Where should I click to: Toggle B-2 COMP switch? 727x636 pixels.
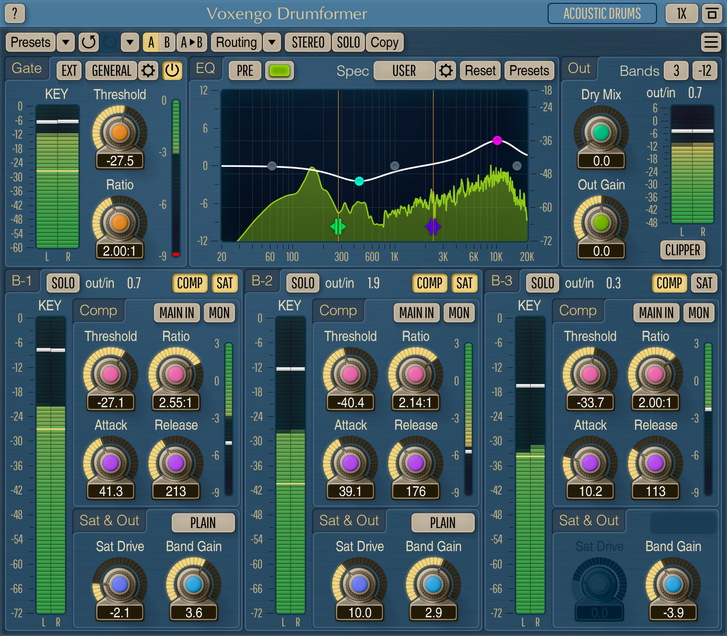pyautogui.click(x=429, y=283)
